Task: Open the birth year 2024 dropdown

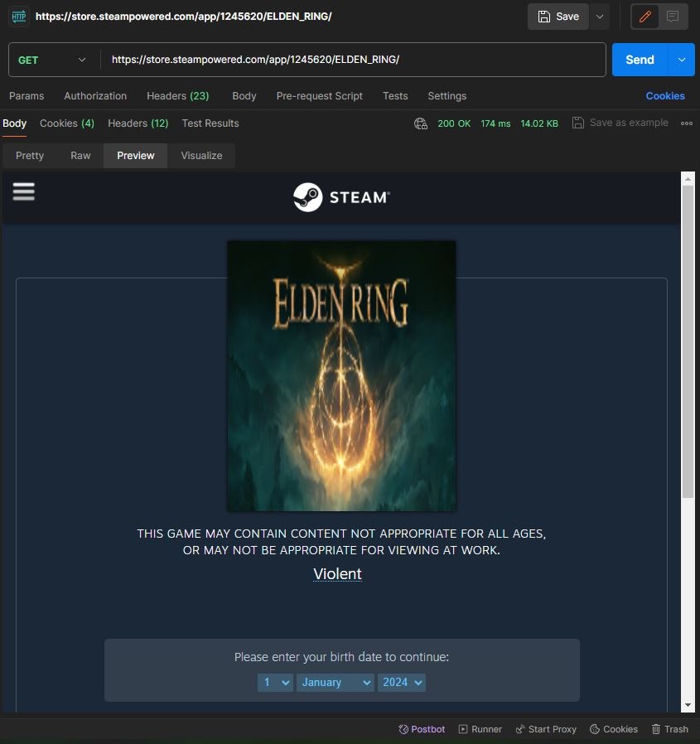Action: 402,683
